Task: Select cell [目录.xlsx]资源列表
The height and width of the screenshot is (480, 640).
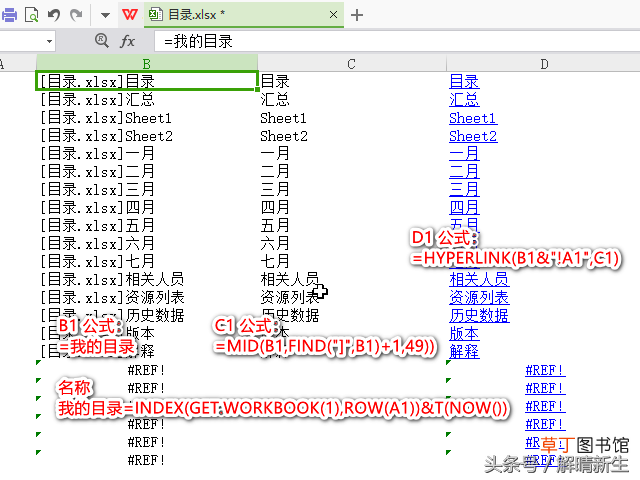Action: (x=147, y=297)
